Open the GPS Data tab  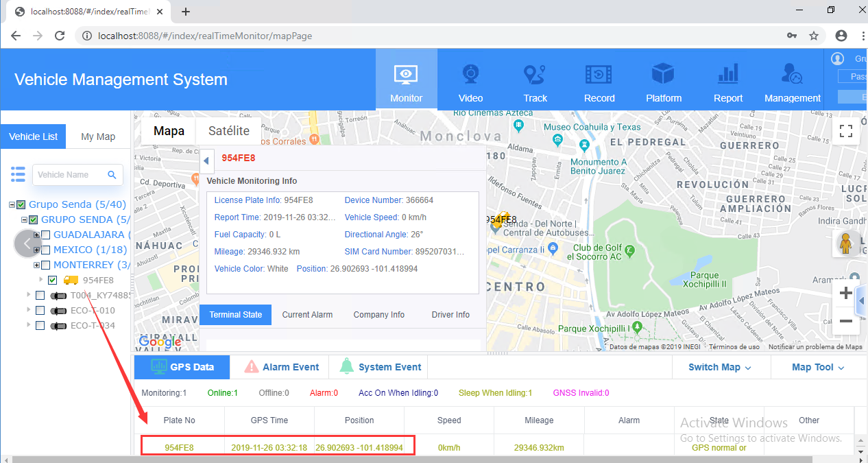[182, 367]
